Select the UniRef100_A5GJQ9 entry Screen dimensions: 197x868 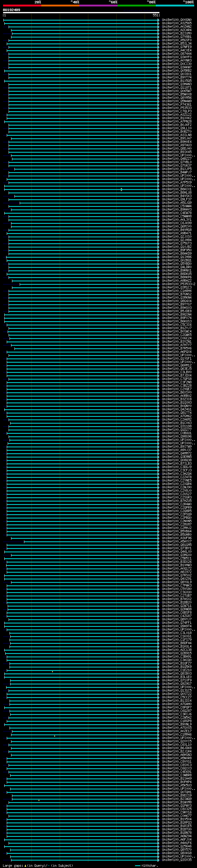(177, 203)
